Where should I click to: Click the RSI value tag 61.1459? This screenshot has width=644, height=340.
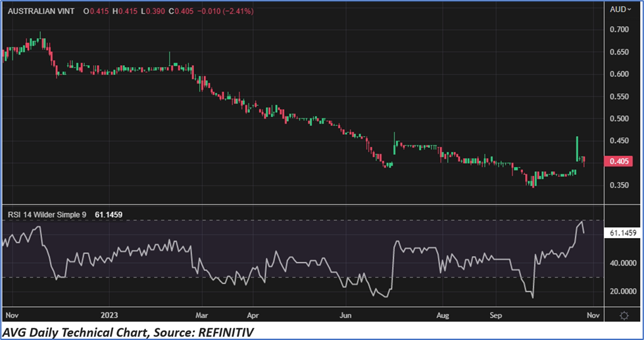[x=623, y=233]
